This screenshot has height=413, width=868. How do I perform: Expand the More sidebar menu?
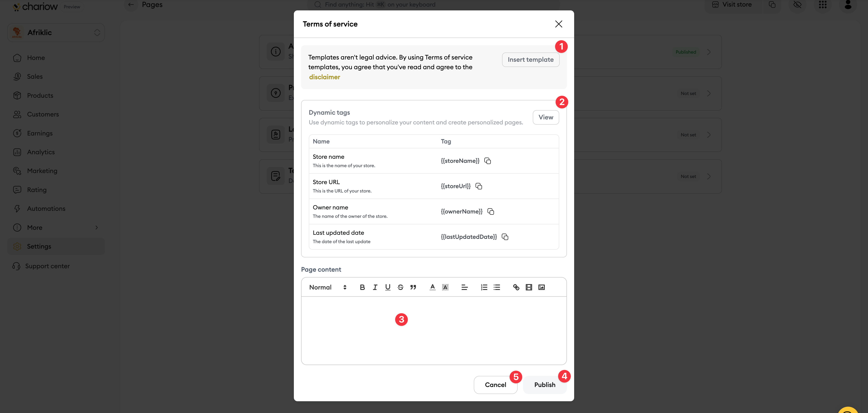coord(56,228)
